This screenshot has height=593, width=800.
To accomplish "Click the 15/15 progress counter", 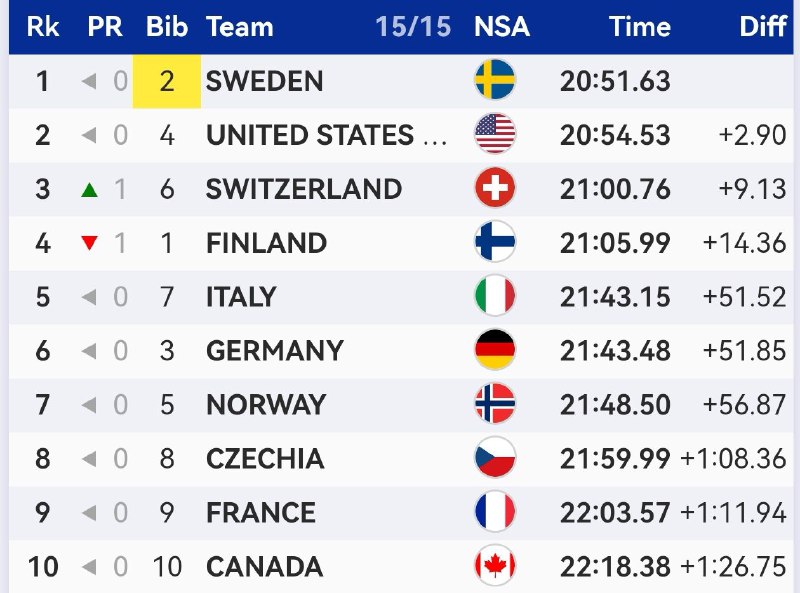I will [x=413, y=27].
